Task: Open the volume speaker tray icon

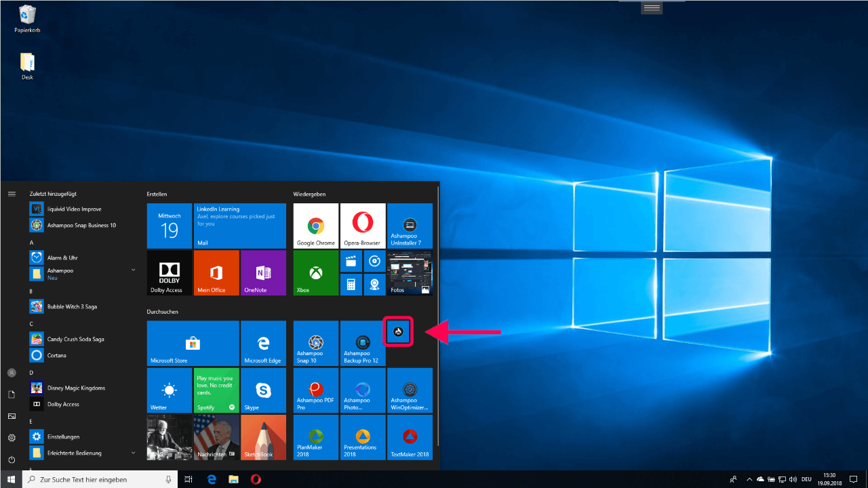Action: 793,479
